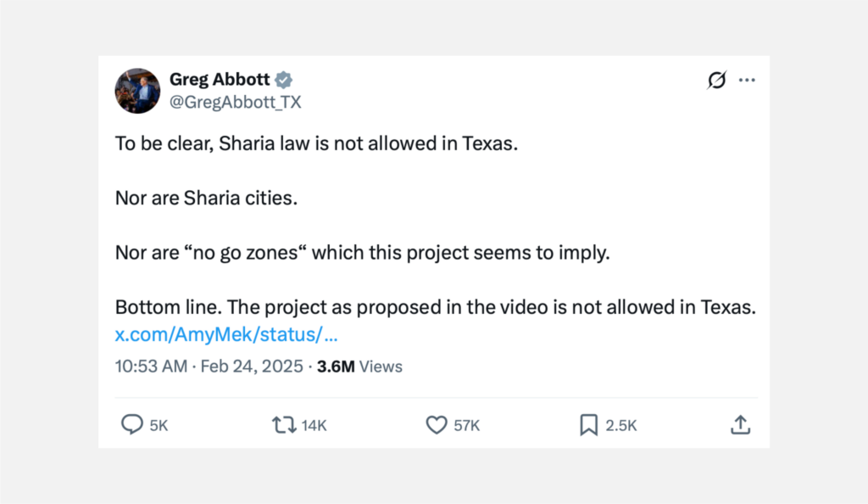Click the 2.5K bookmarks count
868x504 pixels.
(x=621, y=425)
